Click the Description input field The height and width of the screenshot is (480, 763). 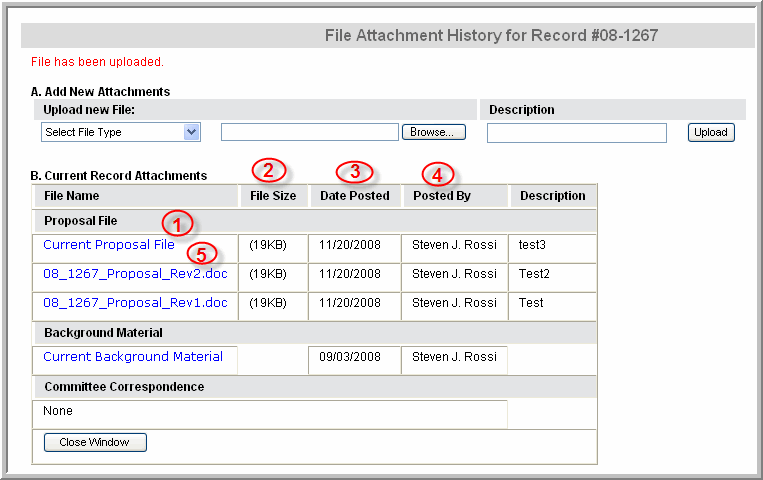pos(577,133)
